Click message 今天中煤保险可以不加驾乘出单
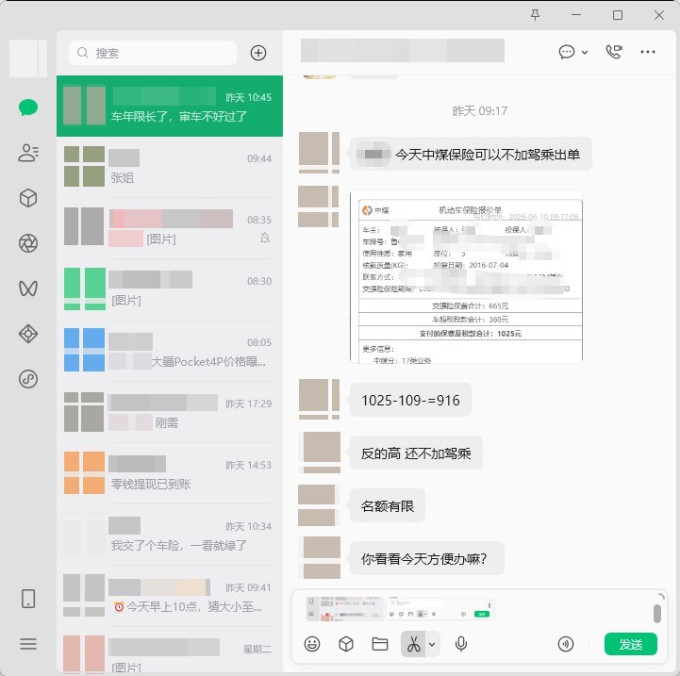Image resolution: width=680 pixels, height=676 pixels. pos(471,154)
